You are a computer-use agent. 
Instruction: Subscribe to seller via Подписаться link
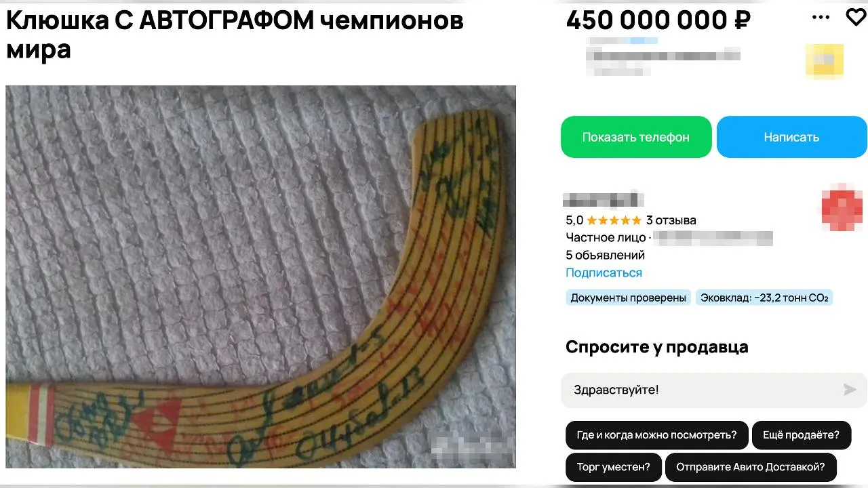(x=604, y=273)
